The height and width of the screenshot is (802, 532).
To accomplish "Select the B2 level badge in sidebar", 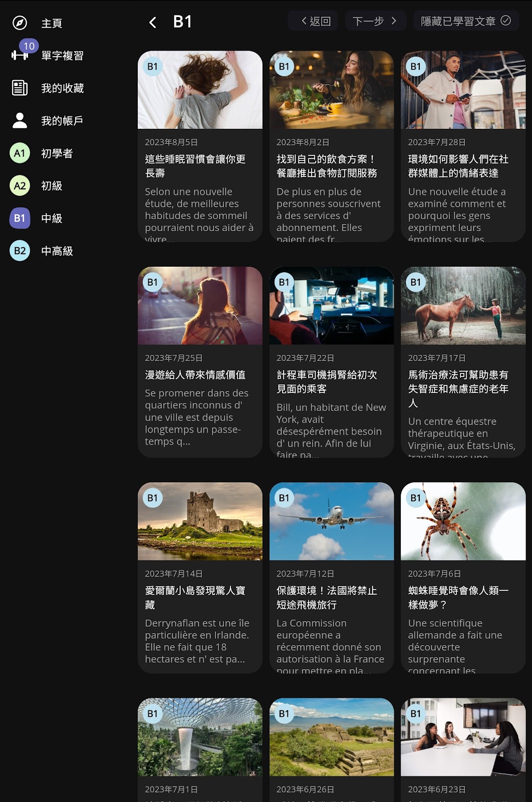I will tap(20, 251).
